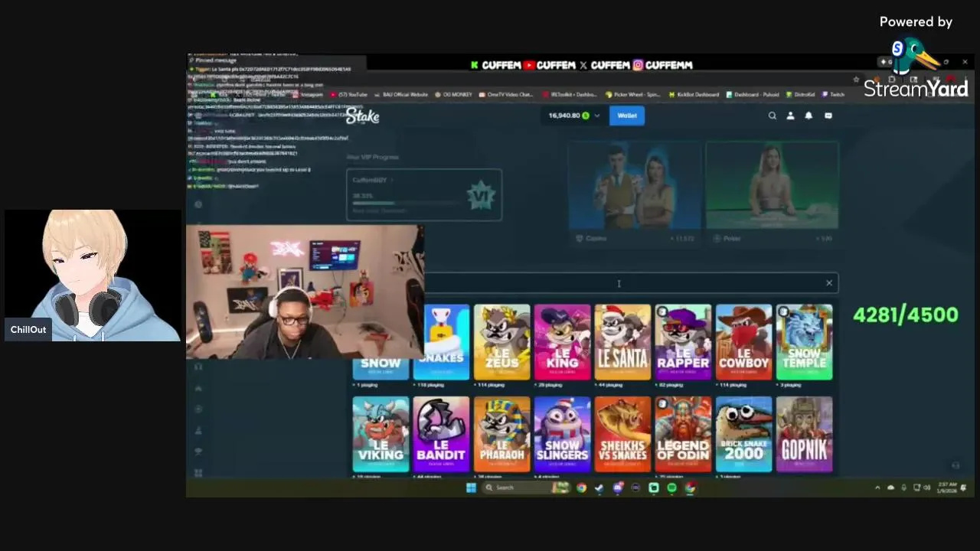Open the Le Zeus game tile
The width and height of the screenshot is (980, 551).
pyautogui.click(x=501, y=342)
